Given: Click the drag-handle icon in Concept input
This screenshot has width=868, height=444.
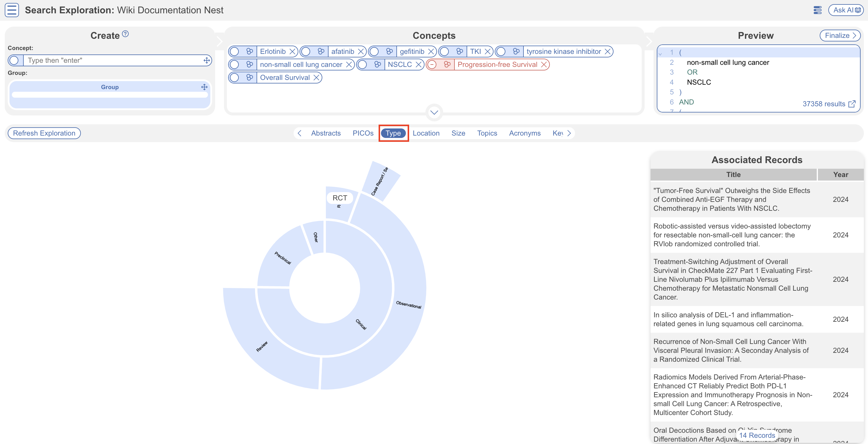Looking at the screenshot, I should click(206, 61).
